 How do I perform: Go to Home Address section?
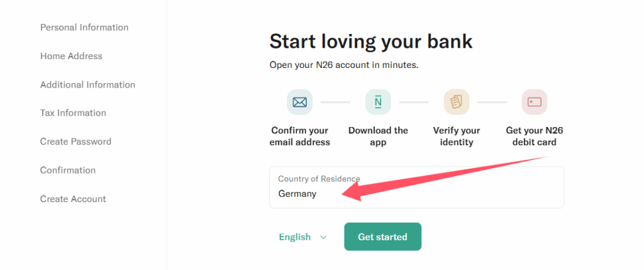(71, 56)
